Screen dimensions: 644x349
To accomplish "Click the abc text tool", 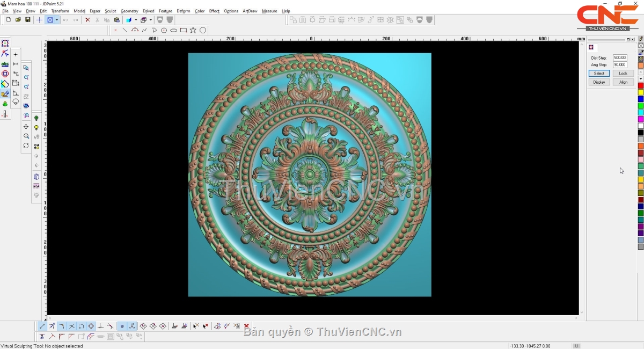I will tap(5, 64).
